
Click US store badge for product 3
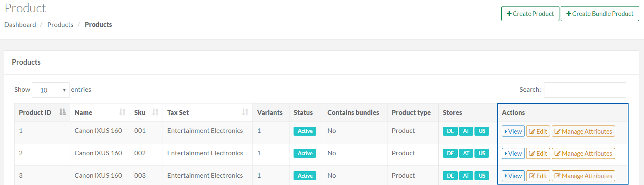click(x=482, y=176)
